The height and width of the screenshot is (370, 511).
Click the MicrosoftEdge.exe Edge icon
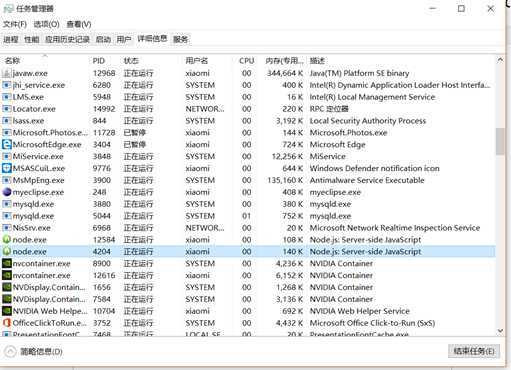[6, 144]
